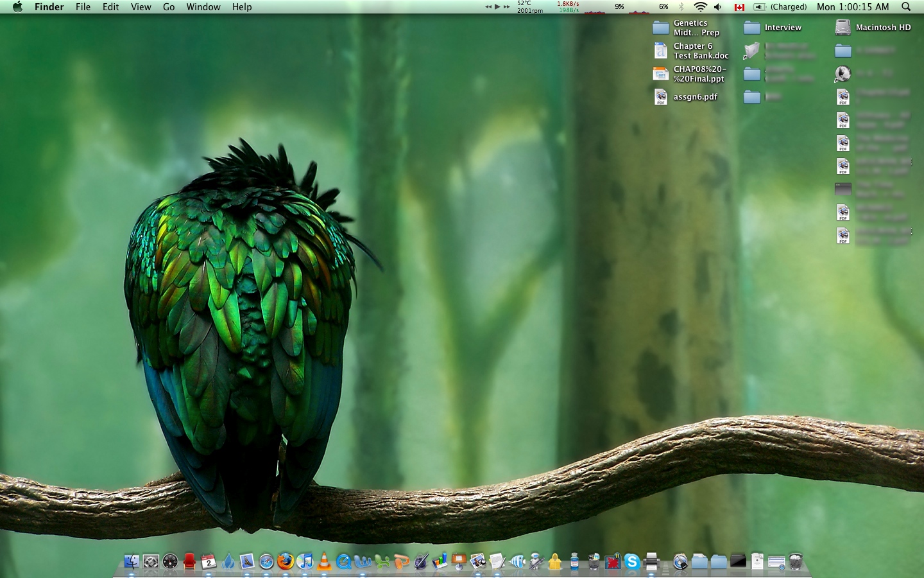This screenshot has height=578, width=924.
Task: Open the Window menu
Action: coord(203,6)
